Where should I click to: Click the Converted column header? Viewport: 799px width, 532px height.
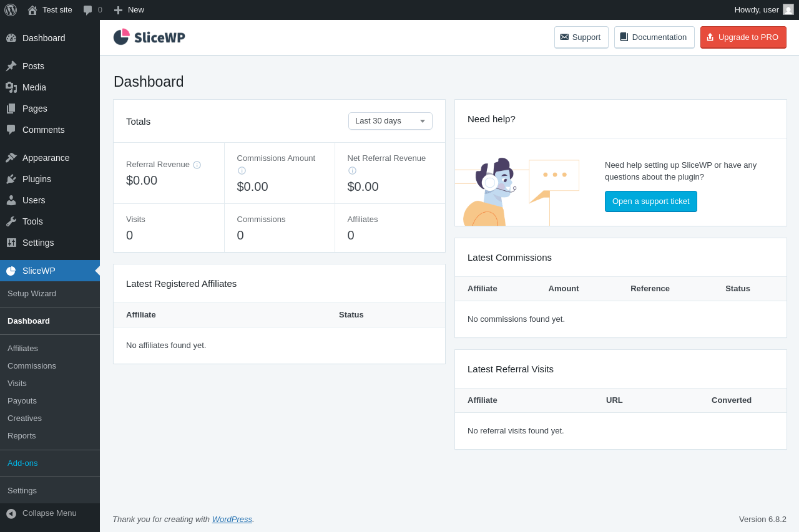coord(732,400)
